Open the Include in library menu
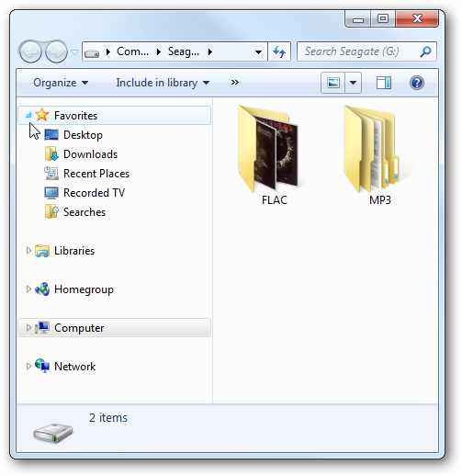Viewport: 462px width, 476px height. (163, 83)
